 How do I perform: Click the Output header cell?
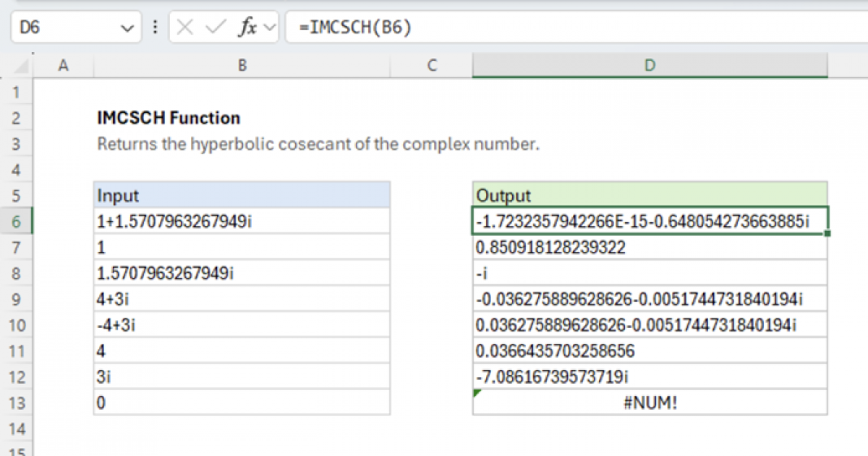(649, 195)
